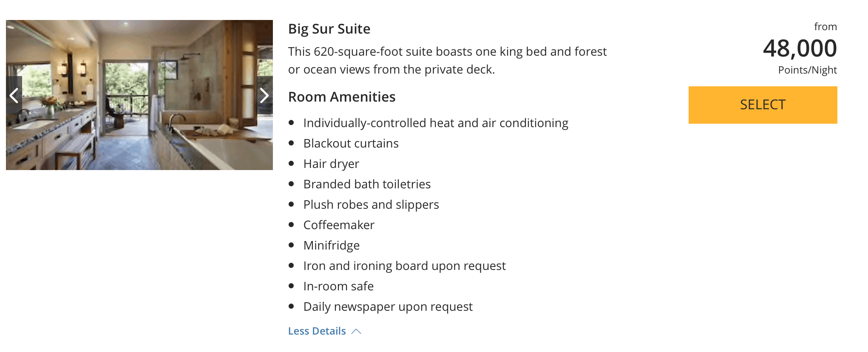The height and width of the screenshot is (352, 868).
Task: Open the Big Sur Suite bathroom photo
Action: pyautogui.click(x=139, y=95)
